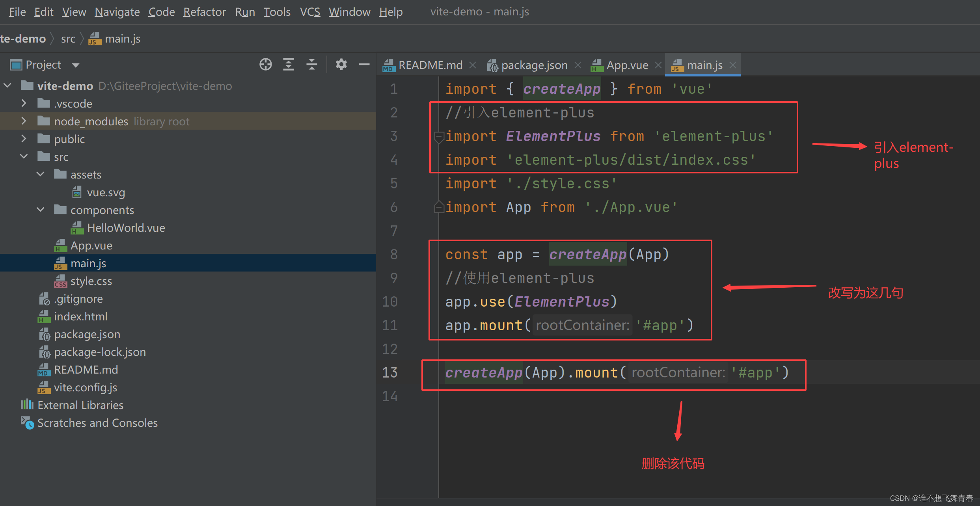This screenshot has width=980, height=506.
Task: Collapse the assets folder
Action: pyautogui.click(x=40, y=174)
